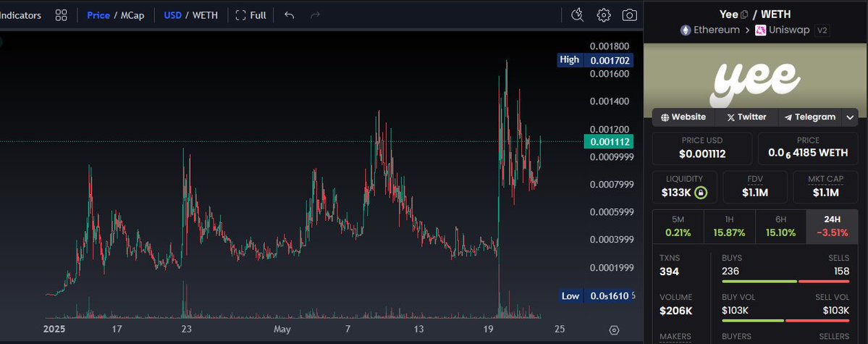Click the 23 date on time axis
This screenshot has height=344, width=868.
(x=187, y=329)
